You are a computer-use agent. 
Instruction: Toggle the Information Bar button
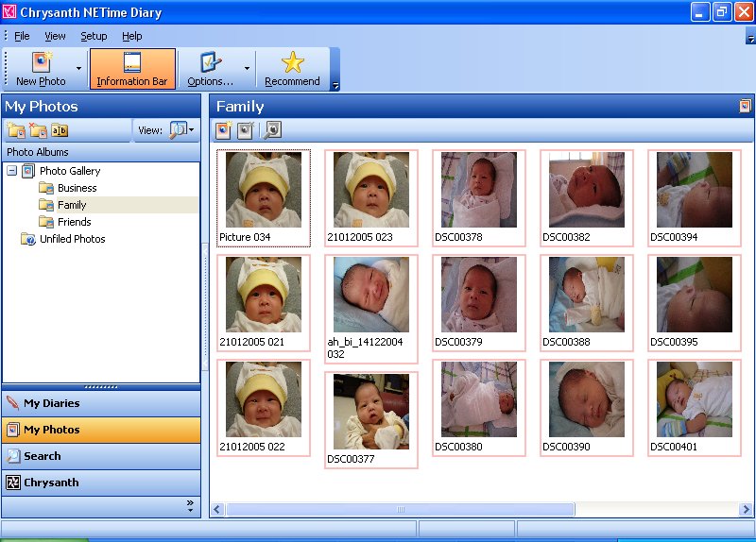click(x=132, y=69)
